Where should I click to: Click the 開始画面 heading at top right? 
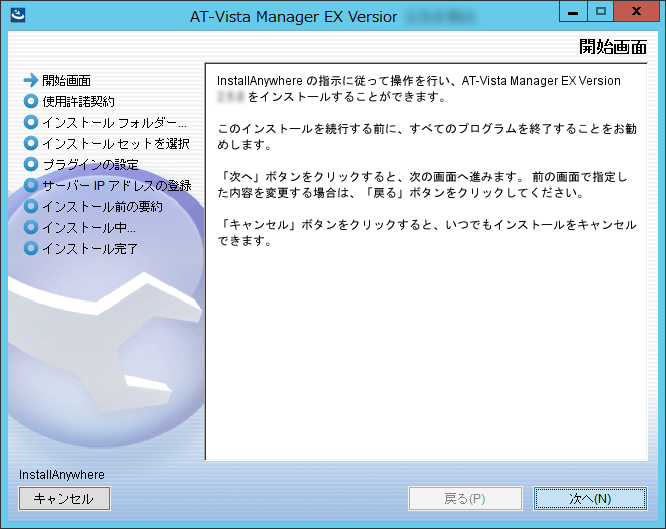click(x=613, y=46)
